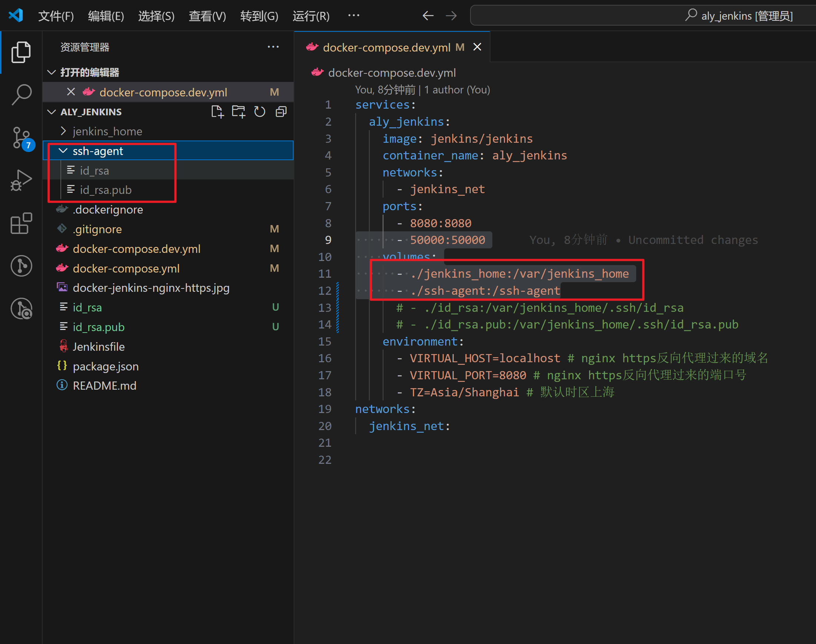Open the Extensions view
Image resolution: width=816 pixels, height=644 pixels.
21,223
